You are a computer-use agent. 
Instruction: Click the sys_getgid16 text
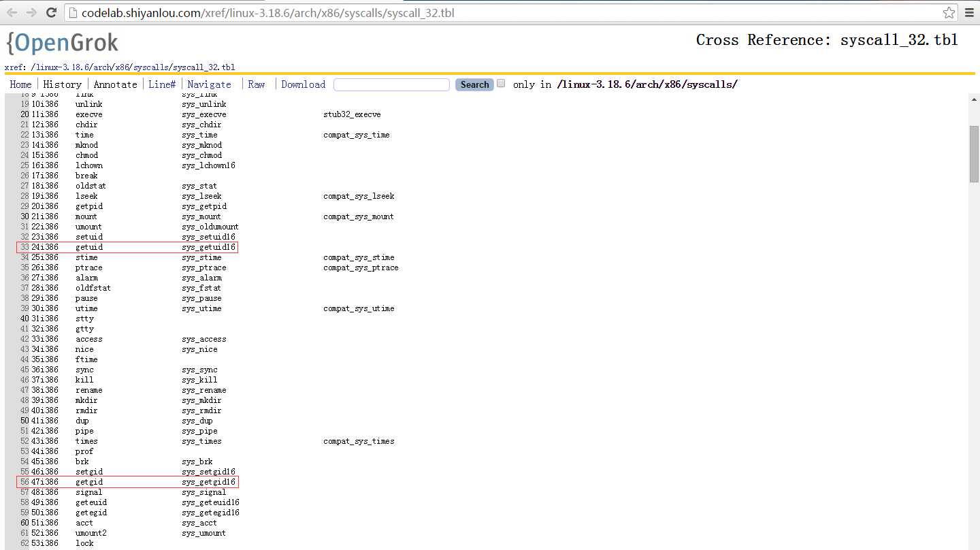coord(208,482)
